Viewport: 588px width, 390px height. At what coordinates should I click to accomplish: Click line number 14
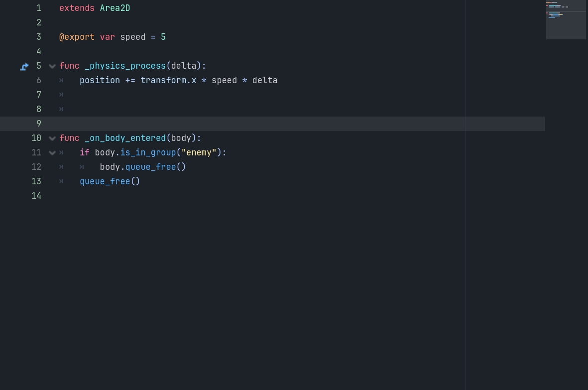36,196
